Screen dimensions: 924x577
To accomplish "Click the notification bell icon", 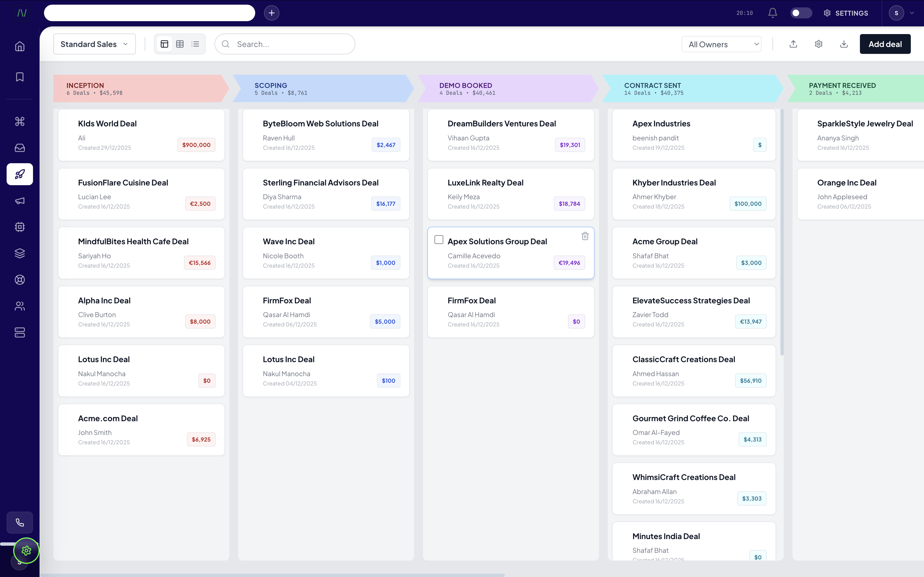I will tap(772, 13).
